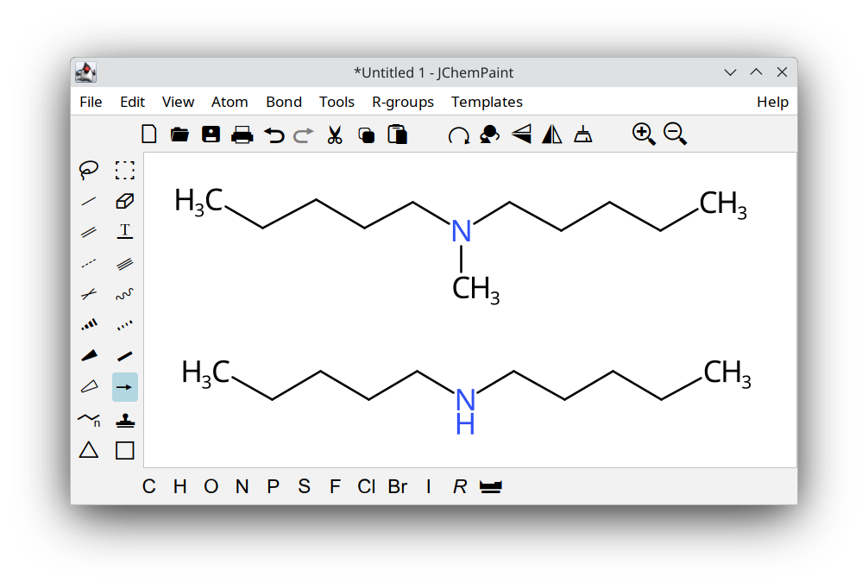
Task: Open the Help menu
Action: 772,102
